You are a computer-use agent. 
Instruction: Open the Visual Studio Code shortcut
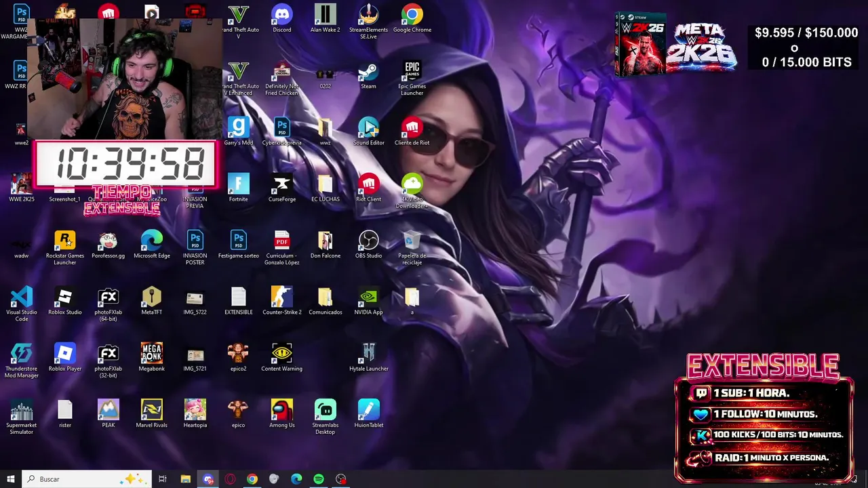pyautogui.click(x=21, y=304)
